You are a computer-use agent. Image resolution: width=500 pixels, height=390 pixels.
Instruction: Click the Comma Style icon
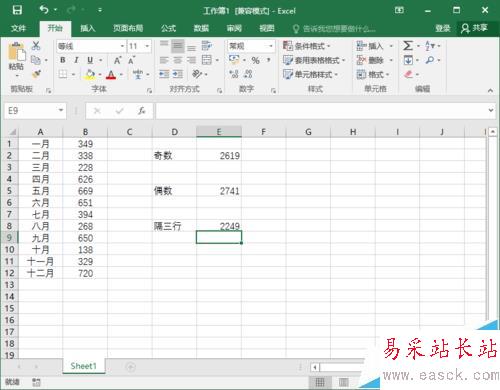(x=268, y=60)
